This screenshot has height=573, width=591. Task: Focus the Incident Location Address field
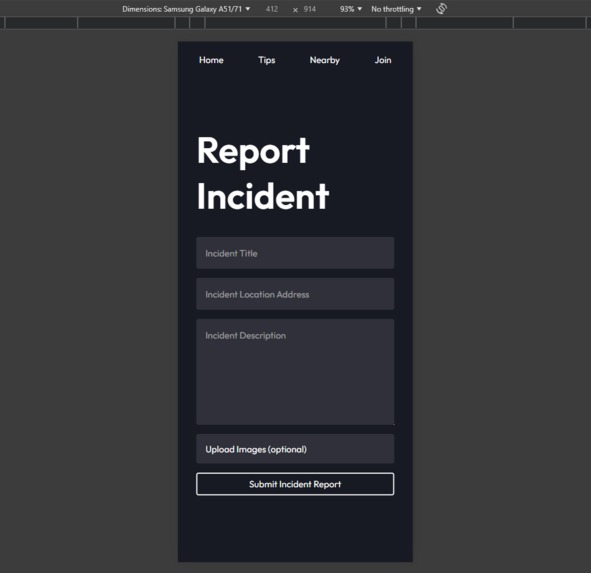(295, 294)
